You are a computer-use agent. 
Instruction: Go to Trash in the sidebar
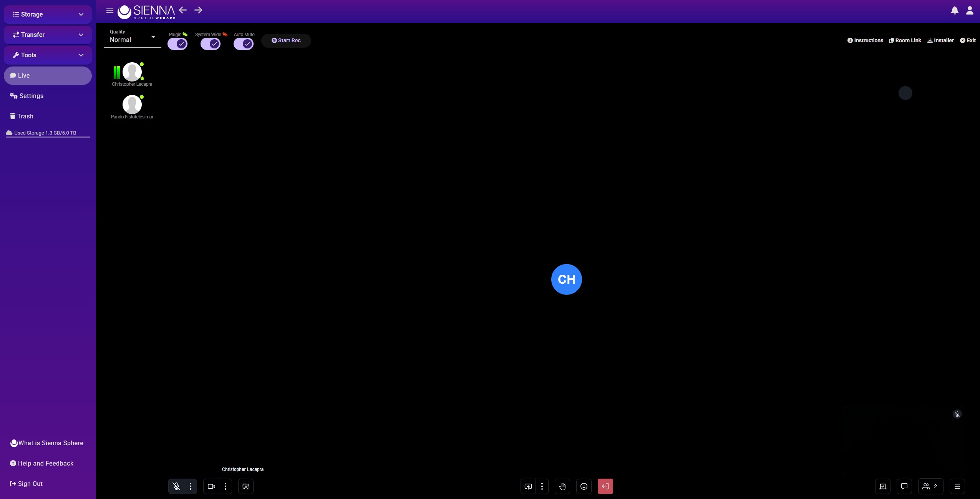click(25, 116)
